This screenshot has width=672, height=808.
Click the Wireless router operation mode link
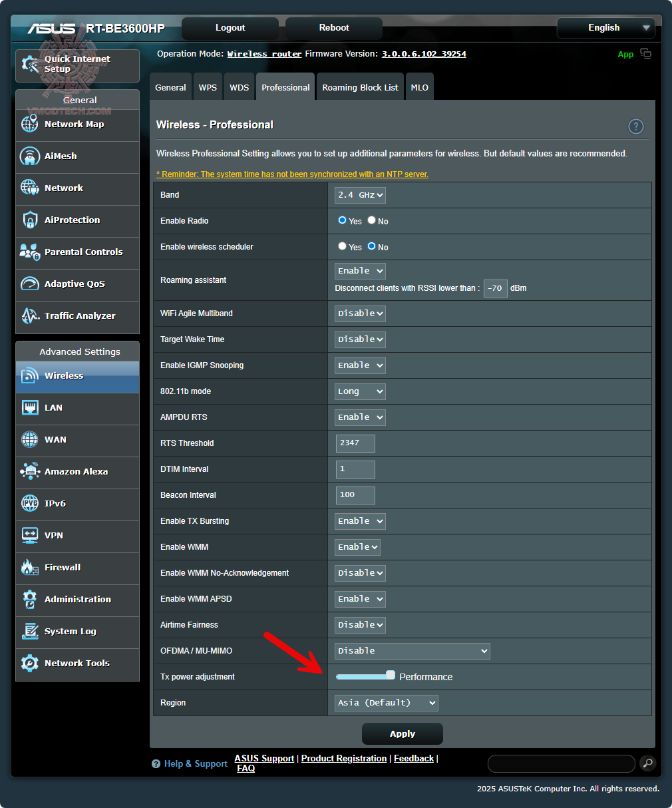(x=264, y=54)
